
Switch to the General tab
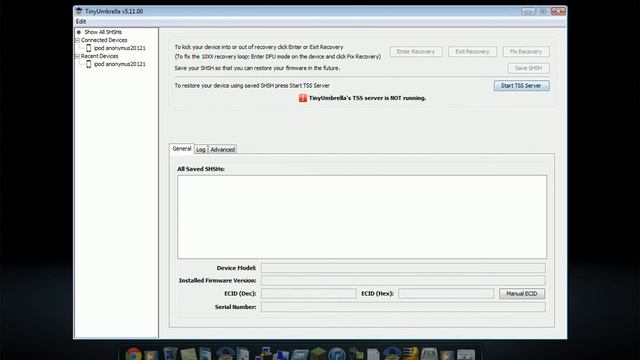pos(182,149)
